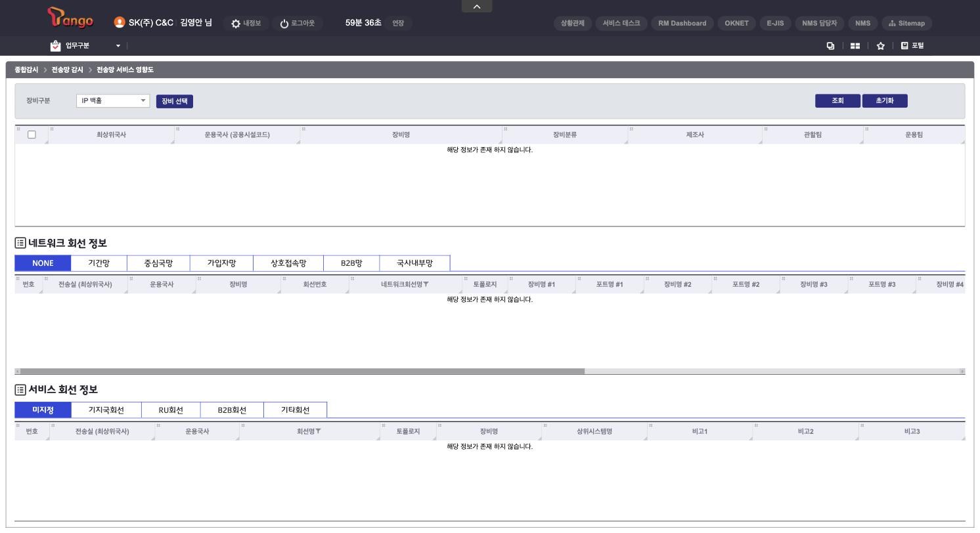Screen dimensions: 980x533
Task: Switch to the B2B망 tab
Action: click(x=351, y=263)
